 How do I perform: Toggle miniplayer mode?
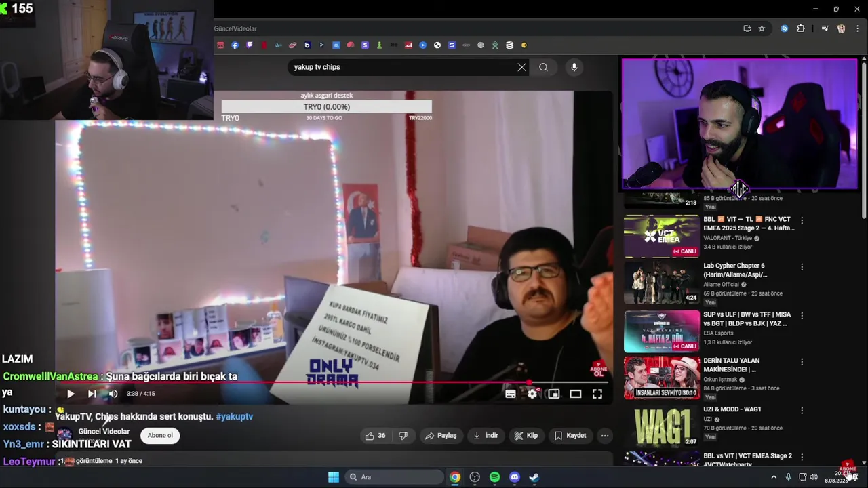point(554,394)
